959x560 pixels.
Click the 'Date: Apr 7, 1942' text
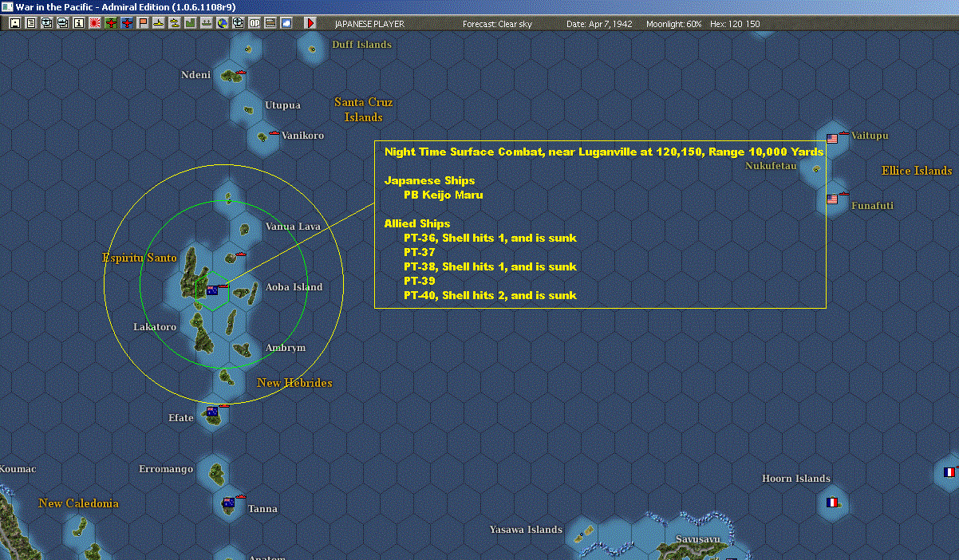[x=599, y=24]
